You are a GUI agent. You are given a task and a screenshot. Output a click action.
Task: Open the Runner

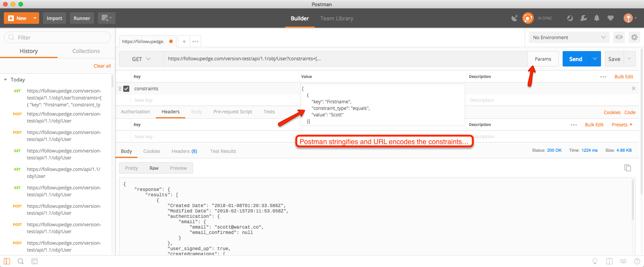coord(82,18)
